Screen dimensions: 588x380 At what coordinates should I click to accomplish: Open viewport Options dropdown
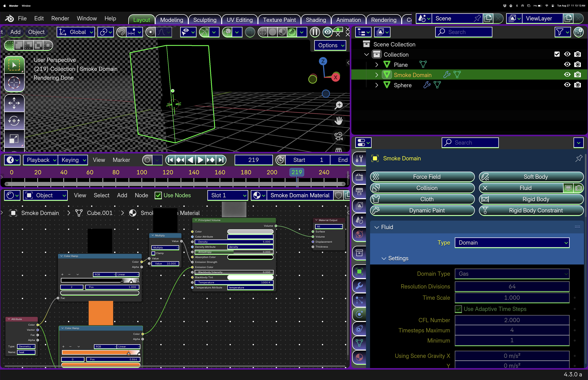(330, 45)
